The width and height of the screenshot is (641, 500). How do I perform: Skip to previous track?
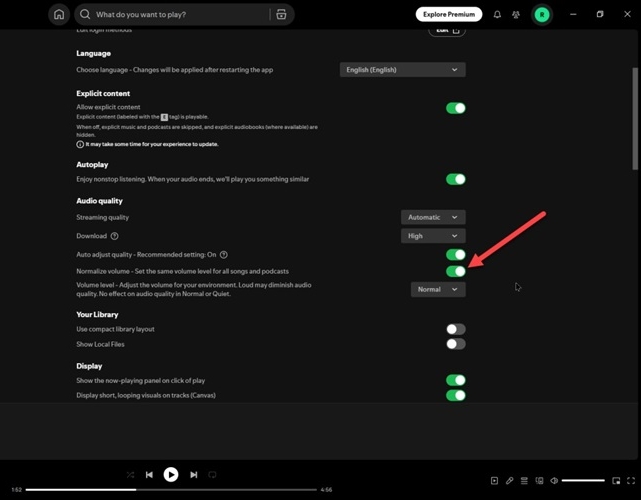click(149, 475)
